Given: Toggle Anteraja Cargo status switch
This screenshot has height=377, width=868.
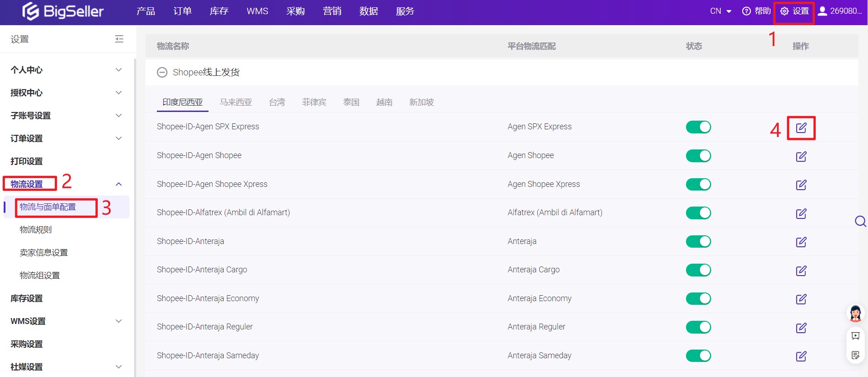Looking at the screenshot, I should 698,270.
